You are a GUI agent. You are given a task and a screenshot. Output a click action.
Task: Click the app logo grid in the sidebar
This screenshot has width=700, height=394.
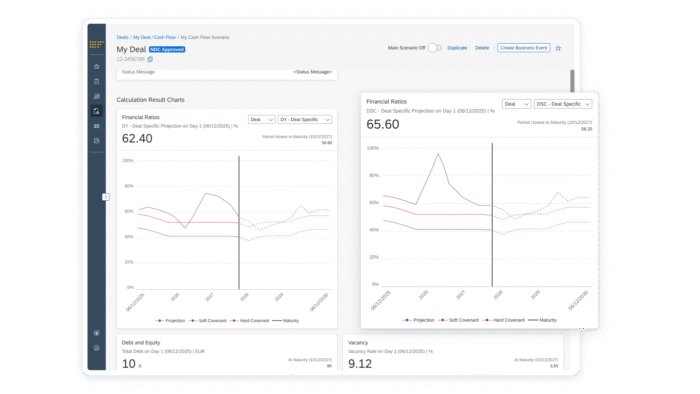point(96,44)
